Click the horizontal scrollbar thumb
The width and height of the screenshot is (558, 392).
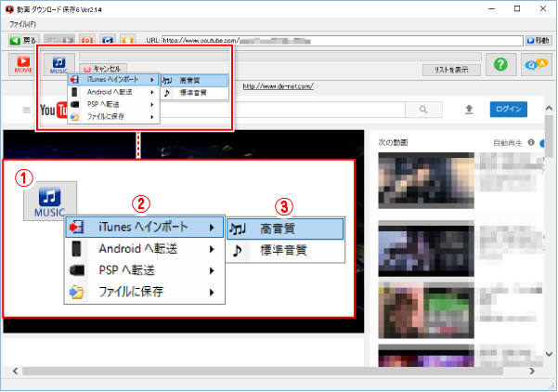coord(263,371)
